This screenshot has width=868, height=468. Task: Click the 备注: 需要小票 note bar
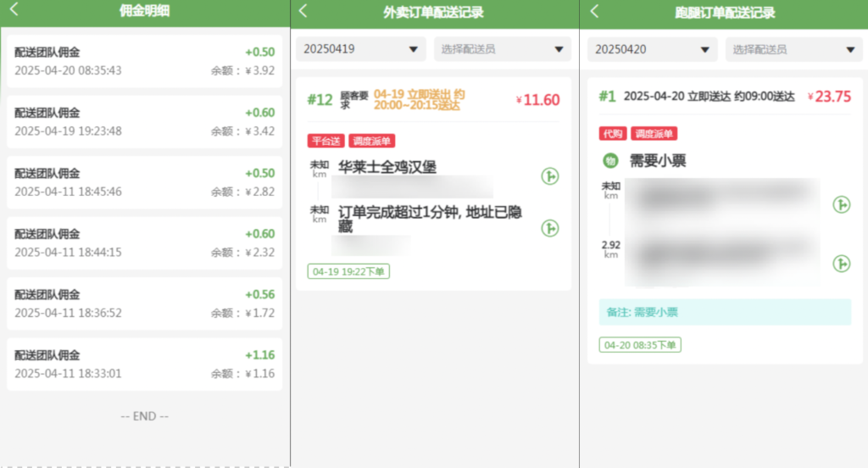tap(726, 312)
